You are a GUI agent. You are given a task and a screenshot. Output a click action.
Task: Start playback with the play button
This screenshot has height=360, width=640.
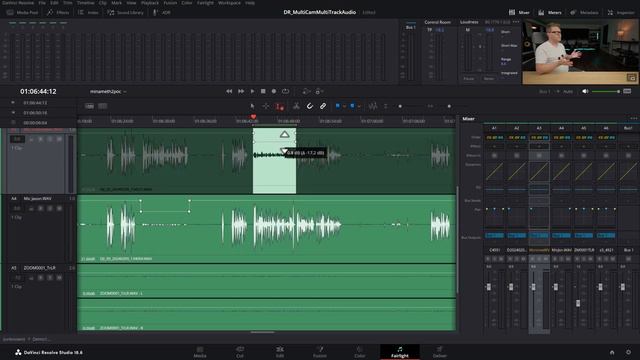252,91
